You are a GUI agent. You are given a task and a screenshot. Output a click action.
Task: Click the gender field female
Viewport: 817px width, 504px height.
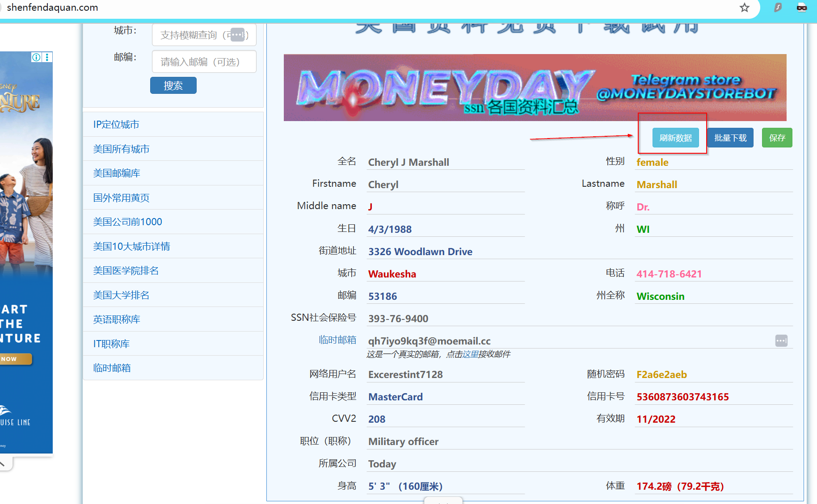(714, 162)
